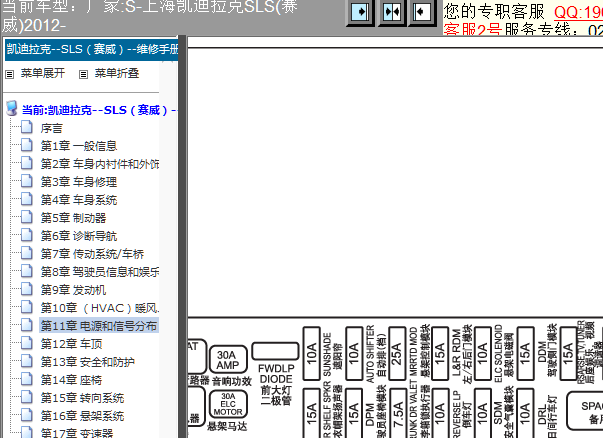This screenshot has width=603, height=438.
Task: Click the left-arrow panel collapse button
Action: [x=421, y=12]
